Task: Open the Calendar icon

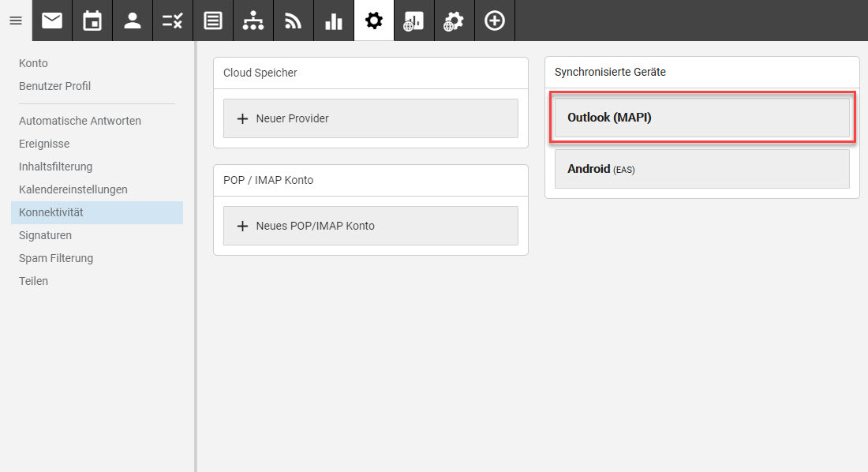Action: click(92, 21)
